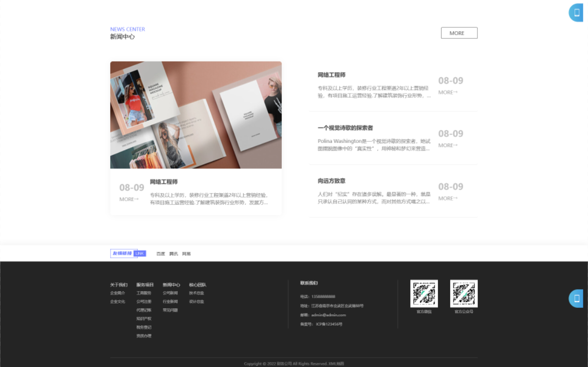Screen dimensions: 588x367
Task: Click the MORE button beside 新闻中心
Action: pos(459,33)
